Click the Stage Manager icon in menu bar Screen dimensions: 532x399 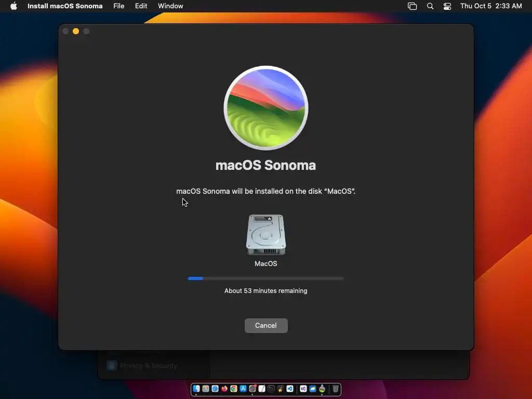tap(412, 6)
